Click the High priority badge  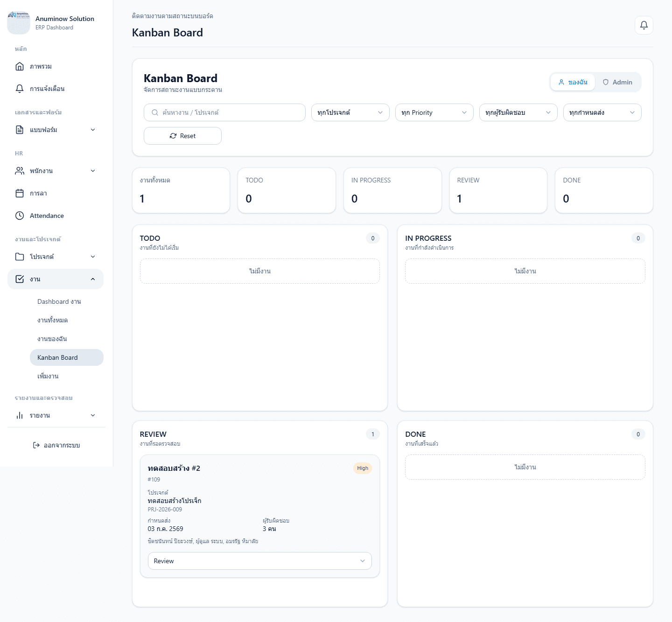[x=363, y=468]
